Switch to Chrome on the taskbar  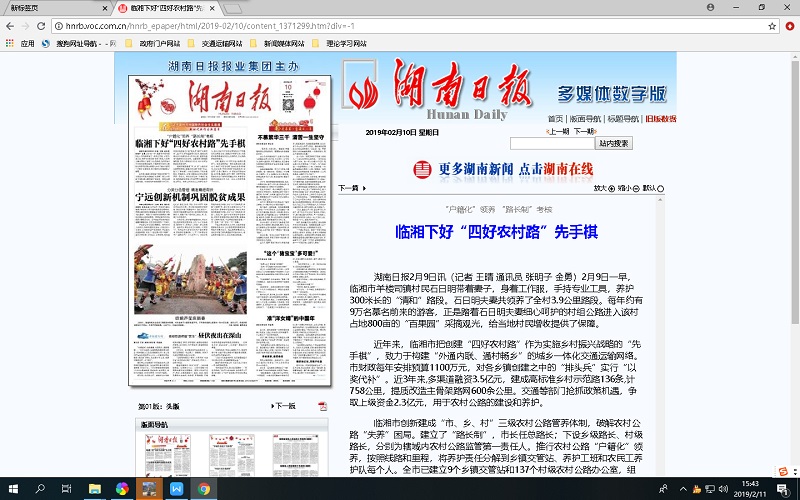click(x=204, y=489)
